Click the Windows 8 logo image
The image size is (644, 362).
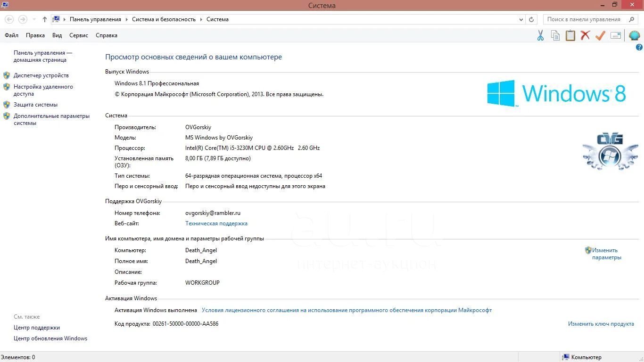[x=556, y=93]
